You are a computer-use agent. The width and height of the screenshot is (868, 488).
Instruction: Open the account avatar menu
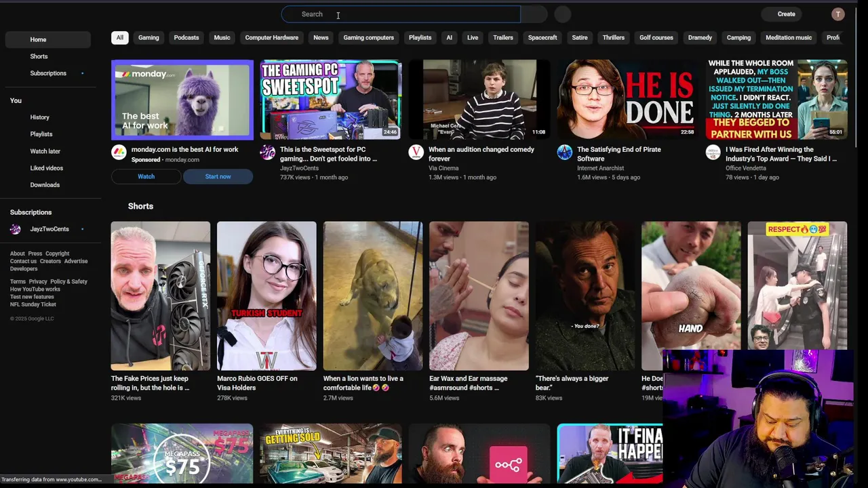click(x=838, y=14)
